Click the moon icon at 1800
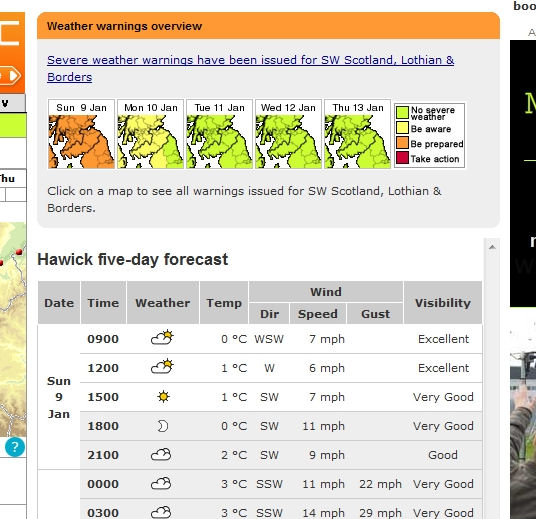This screenshot has height=519, width=536. 163,426
